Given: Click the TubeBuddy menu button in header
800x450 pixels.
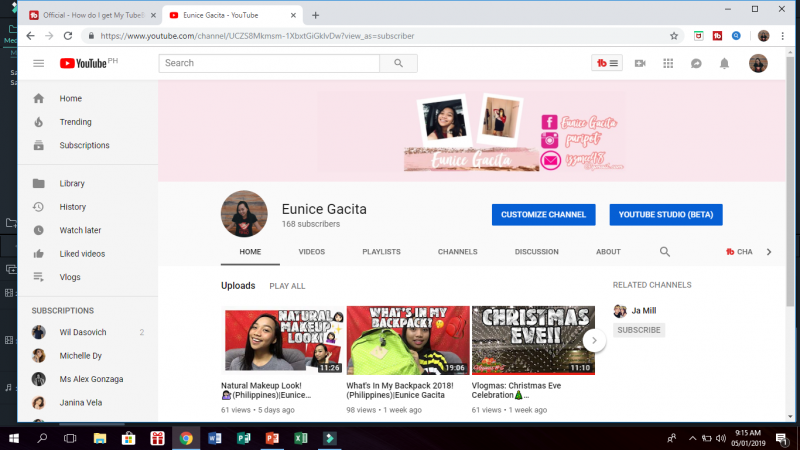Looking at the screenshot, I should click(x=607, y=63).
